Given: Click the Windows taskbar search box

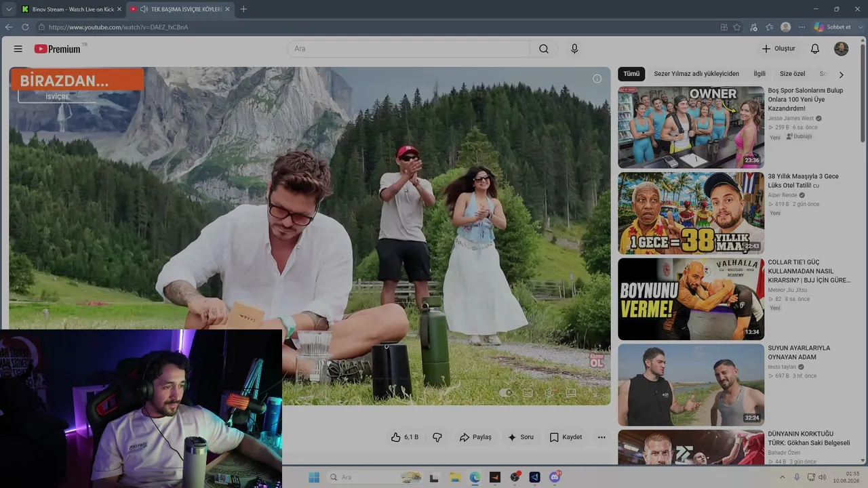Looking at the screenshot, I should (x=374, y=477).
